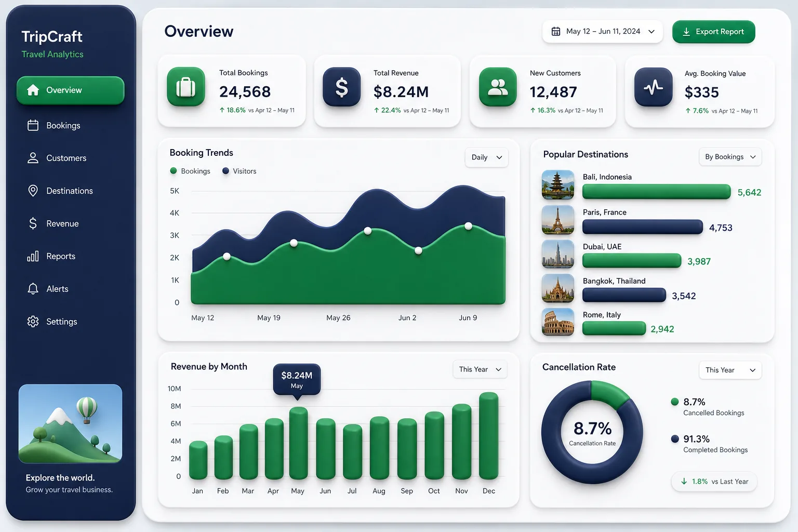The image size is (798, 532).
Task: Click the December revenue bar
Action: pyautogui.click(x=489, y=436)
